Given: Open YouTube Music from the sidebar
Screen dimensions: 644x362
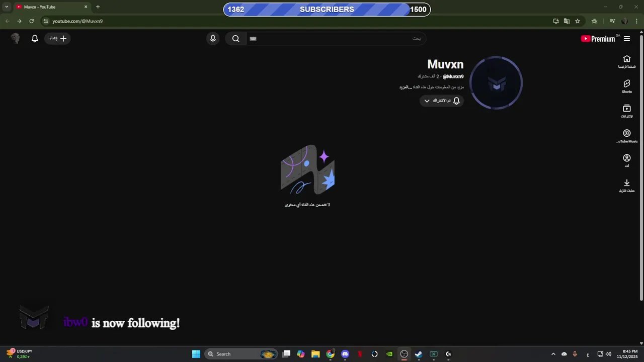Looking at the screenshot, I should point(626,136).
